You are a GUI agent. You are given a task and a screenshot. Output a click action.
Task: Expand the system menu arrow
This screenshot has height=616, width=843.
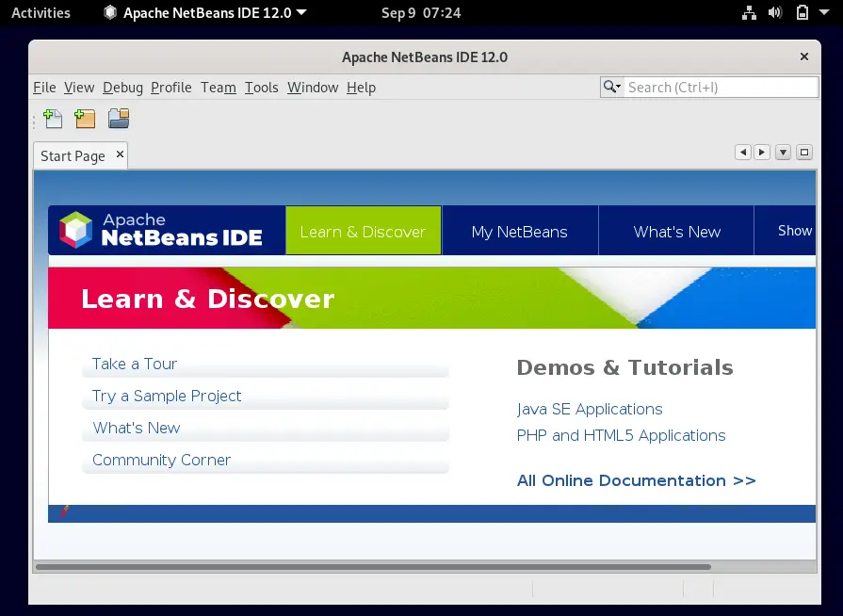824,12
